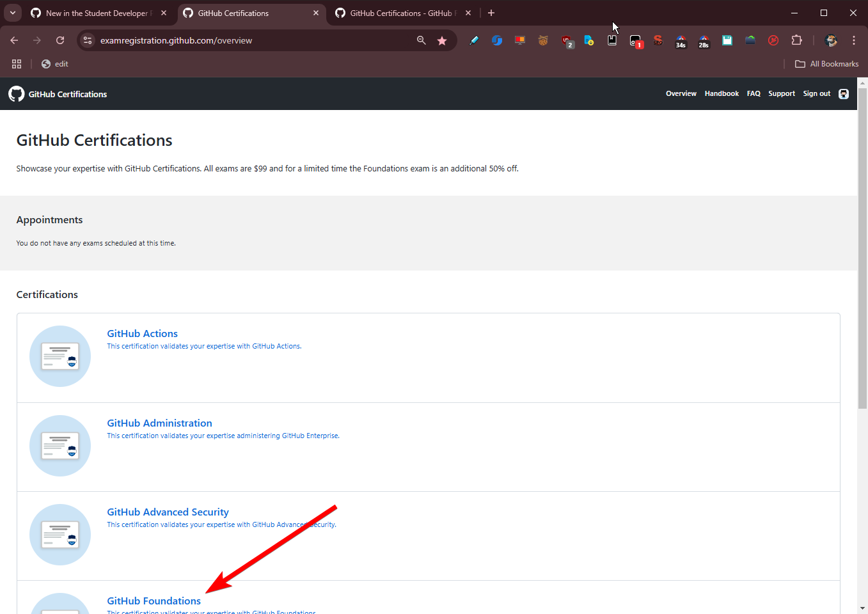
Task: Click Sign out in the header
Action: click(x=817, y=94)
